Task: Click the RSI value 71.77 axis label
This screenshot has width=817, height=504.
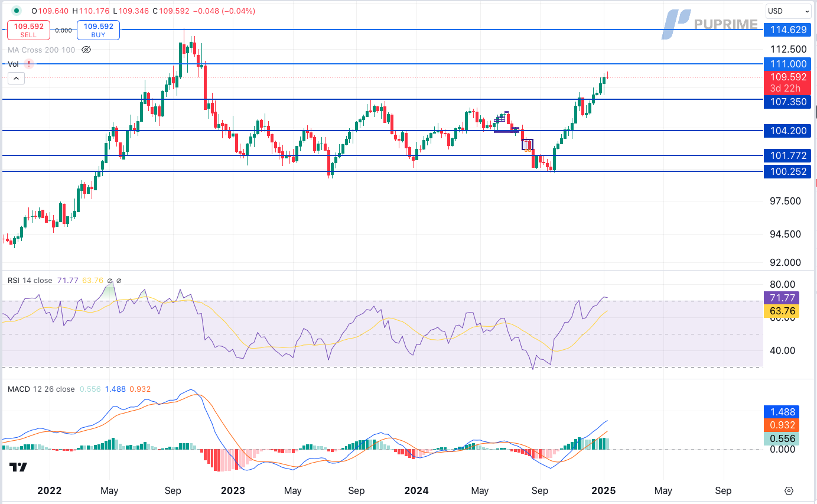Action: coord(782,298)
